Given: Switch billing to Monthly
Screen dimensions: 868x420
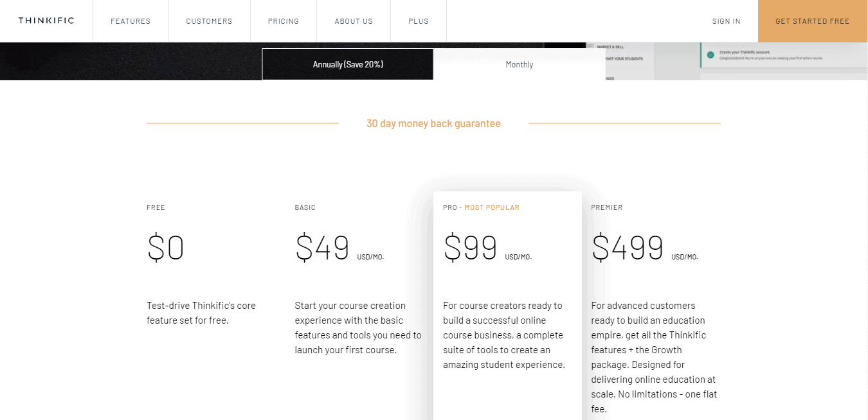Looking at the screenshot, I should tap(519, 64).
